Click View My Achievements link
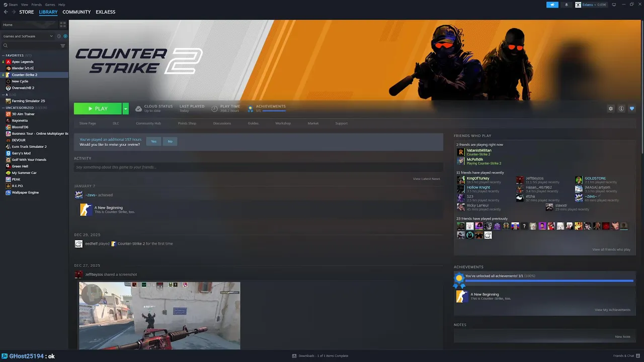The image size is (644, 362). [x=612, y=310]
